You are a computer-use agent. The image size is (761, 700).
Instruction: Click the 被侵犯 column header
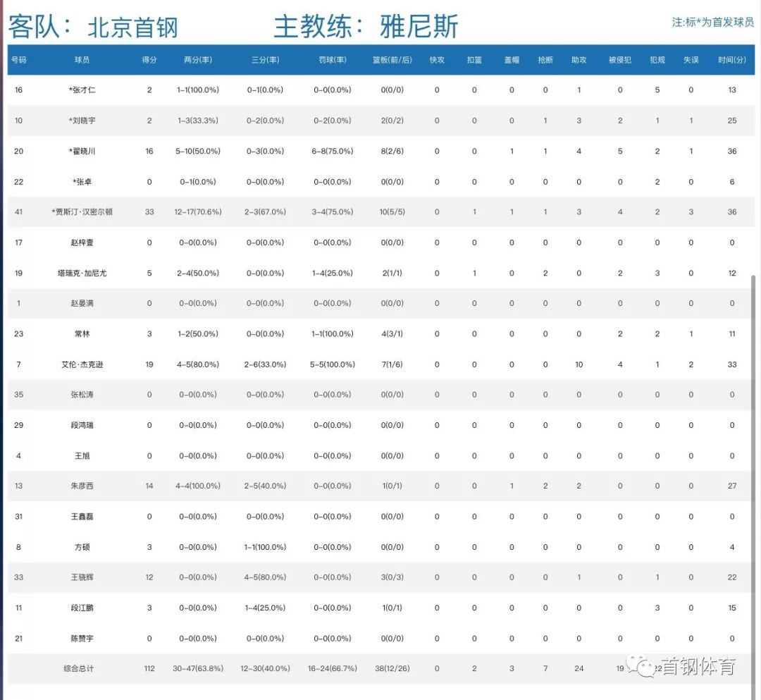click(620, 60)
